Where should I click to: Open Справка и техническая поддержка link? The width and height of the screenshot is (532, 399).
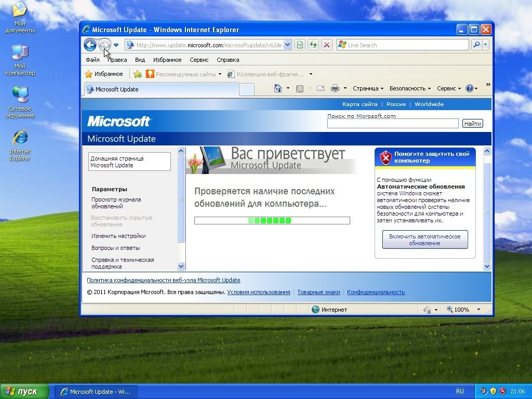[x=123, y=263]
